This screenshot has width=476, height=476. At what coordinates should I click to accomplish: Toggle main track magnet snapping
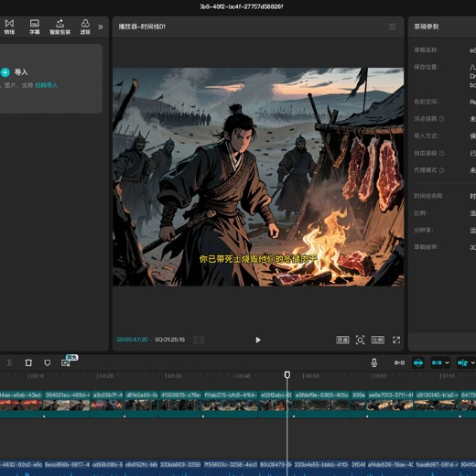pos(418,362)
